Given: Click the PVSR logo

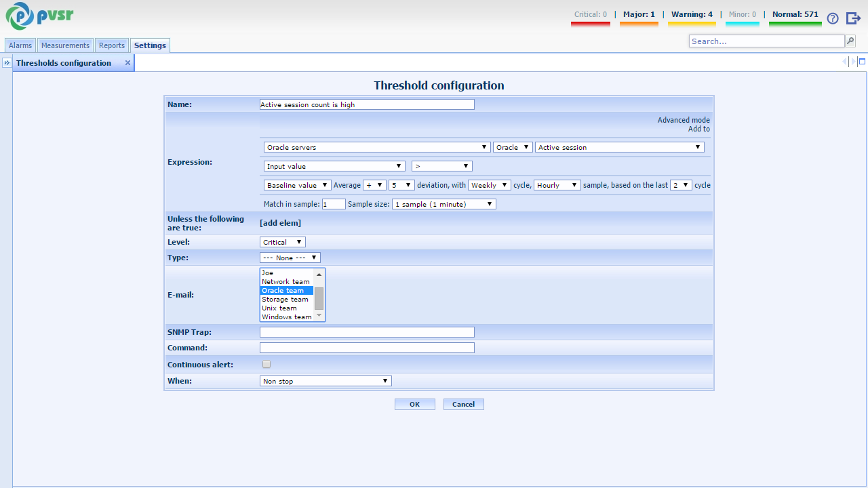Looking at the screenshot, I should coord(40,16).
